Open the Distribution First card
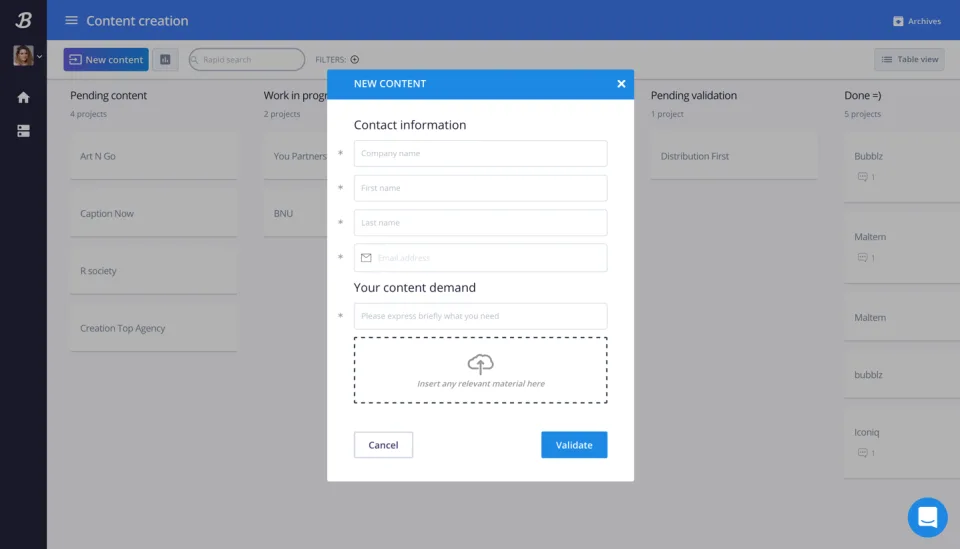This screenshot has height=549, width=960. point(734,156)
